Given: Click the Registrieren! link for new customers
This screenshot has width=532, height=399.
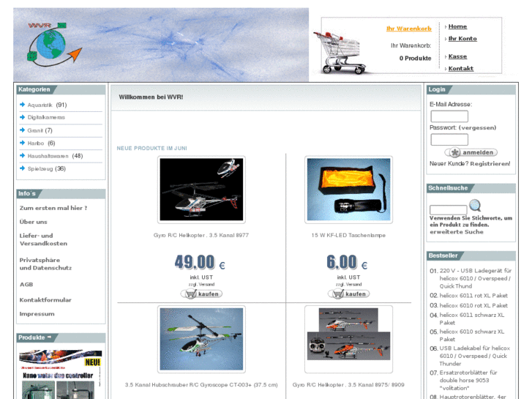Looking at the screenshot, I should point(490,164).
